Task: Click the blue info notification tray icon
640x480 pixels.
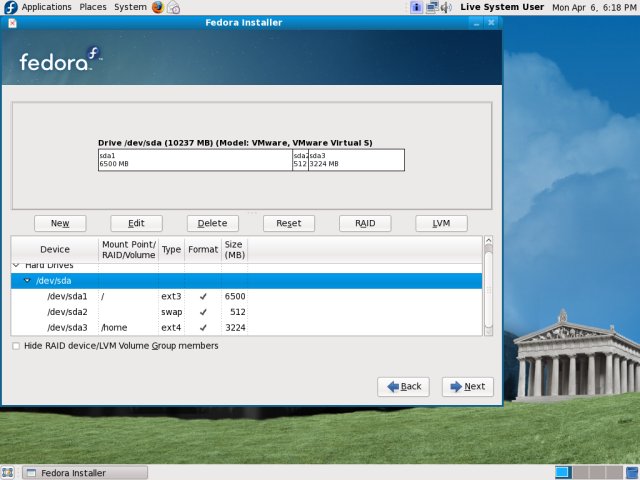Action: [x=416, y=7]
